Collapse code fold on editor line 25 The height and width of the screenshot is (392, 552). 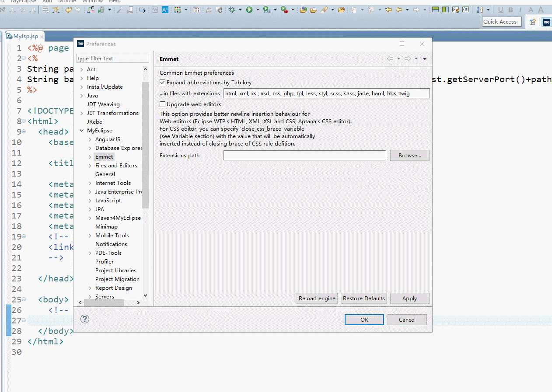(x=24, y=299)
